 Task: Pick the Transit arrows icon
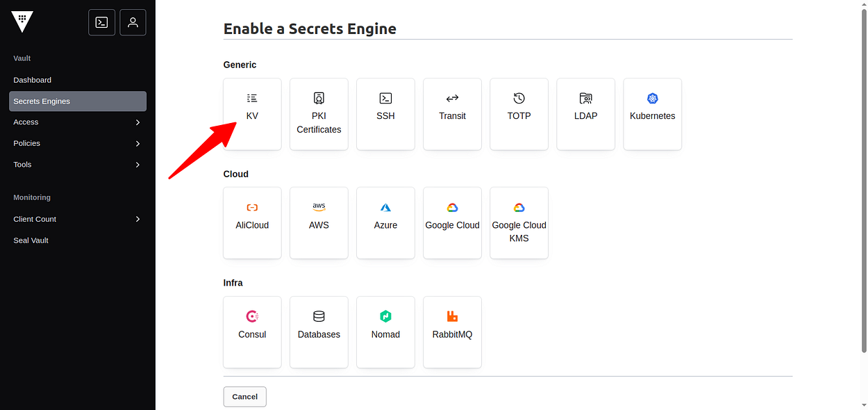pyautogui.click(x=452, y=98)
